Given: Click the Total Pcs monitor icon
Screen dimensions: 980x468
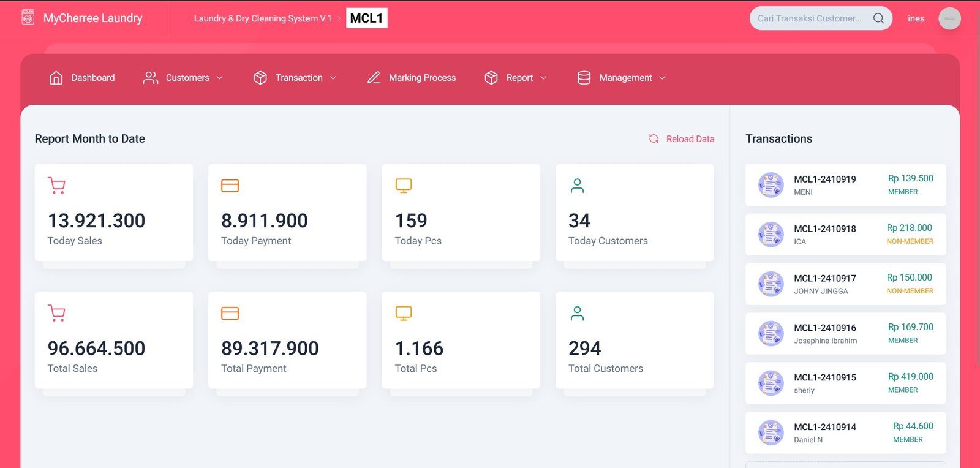Looking at the screenshot, I should click(x=403, y=313).
